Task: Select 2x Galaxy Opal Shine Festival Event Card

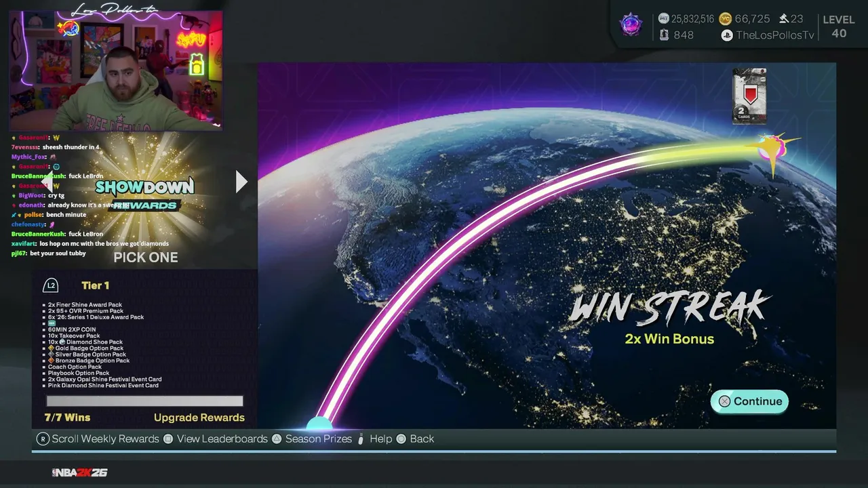Action: pos(105,380)
